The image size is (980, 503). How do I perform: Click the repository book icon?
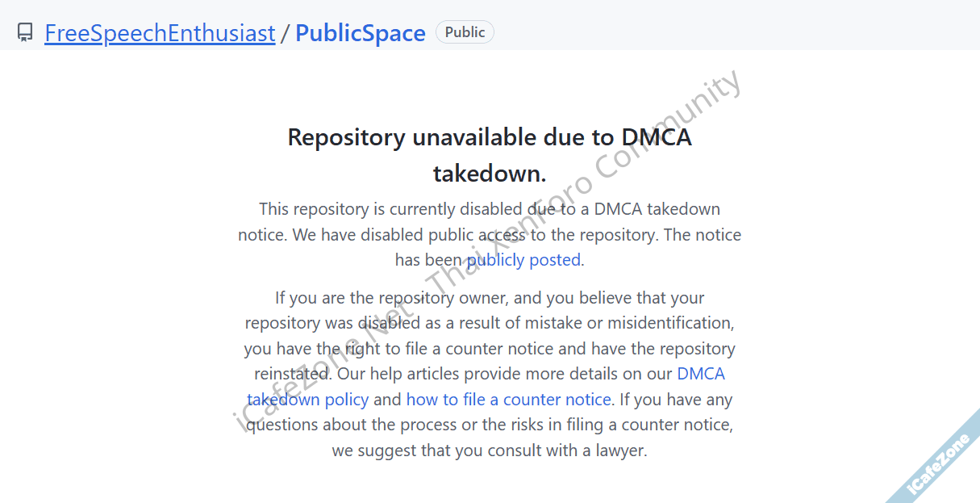[25, 33]
